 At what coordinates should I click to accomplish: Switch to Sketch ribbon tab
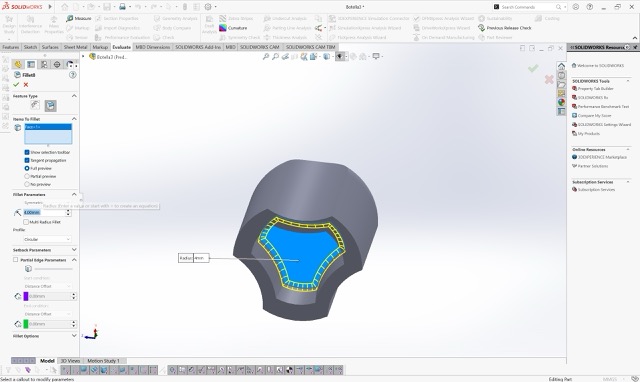click(x=30, y=47)
